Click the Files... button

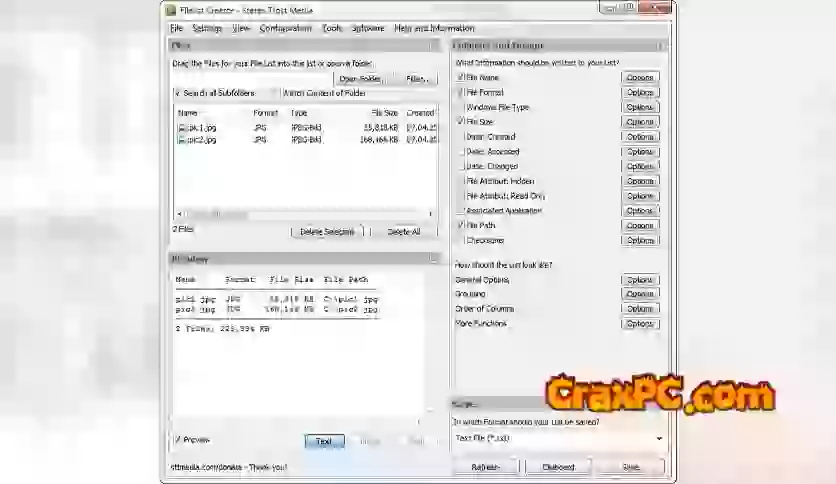[x=417, y=79]
